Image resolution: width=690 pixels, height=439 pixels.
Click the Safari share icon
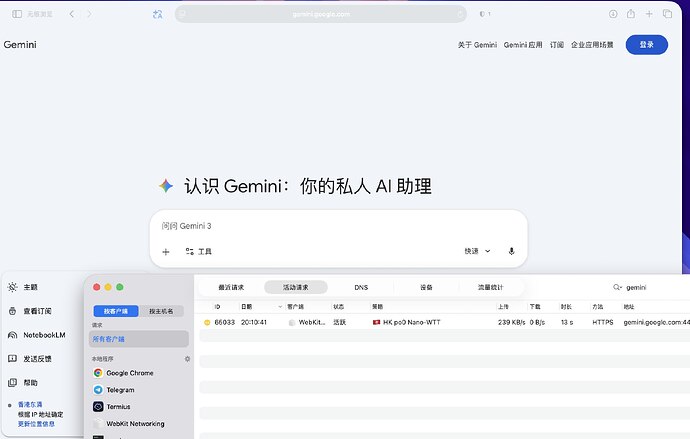(x=631, y=14)
